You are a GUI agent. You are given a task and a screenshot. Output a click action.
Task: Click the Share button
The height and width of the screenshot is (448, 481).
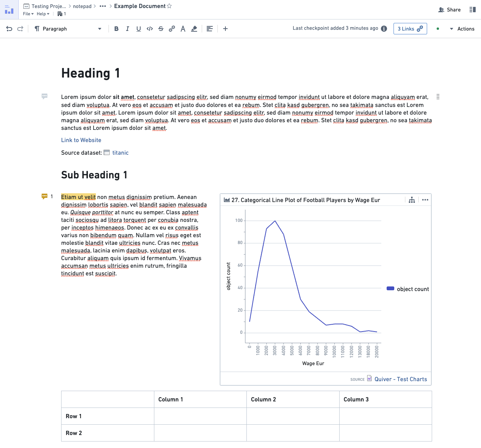pyautogui.click(x=450, y=10)
